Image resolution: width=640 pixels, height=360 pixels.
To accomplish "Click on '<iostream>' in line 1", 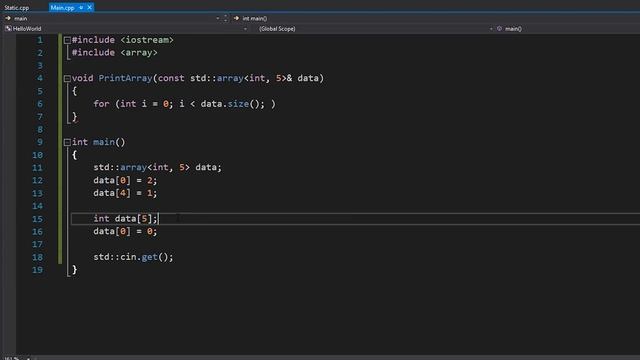I will click(147, 40).
